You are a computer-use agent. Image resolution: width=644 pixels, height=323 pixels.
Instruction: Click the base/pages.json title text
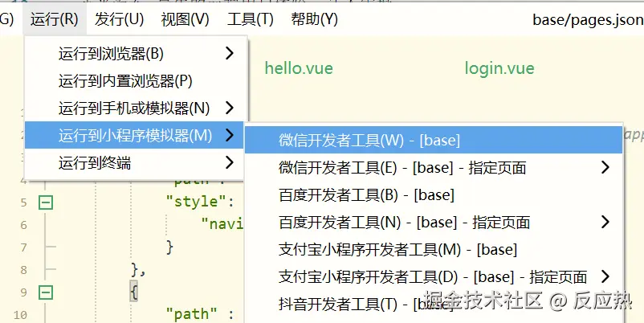(588, 20)
